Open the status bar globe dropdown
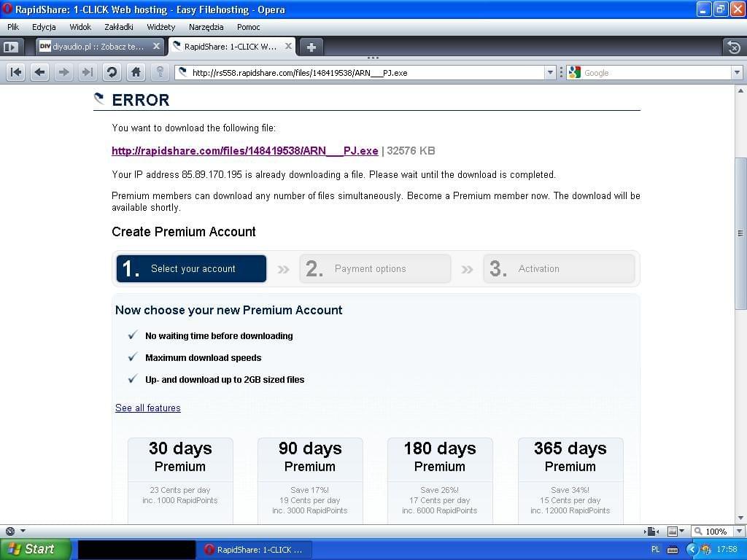Screen dimensions: 747x560 tap(23, 531)
